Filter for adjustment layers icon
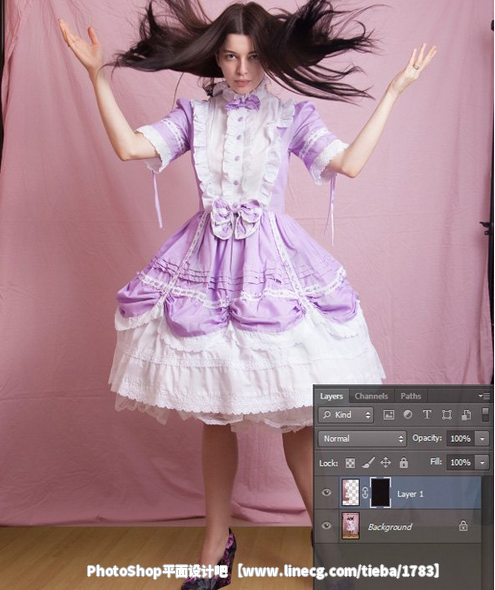Viewport: 495px width, 590px height. (x=407, y=415)
